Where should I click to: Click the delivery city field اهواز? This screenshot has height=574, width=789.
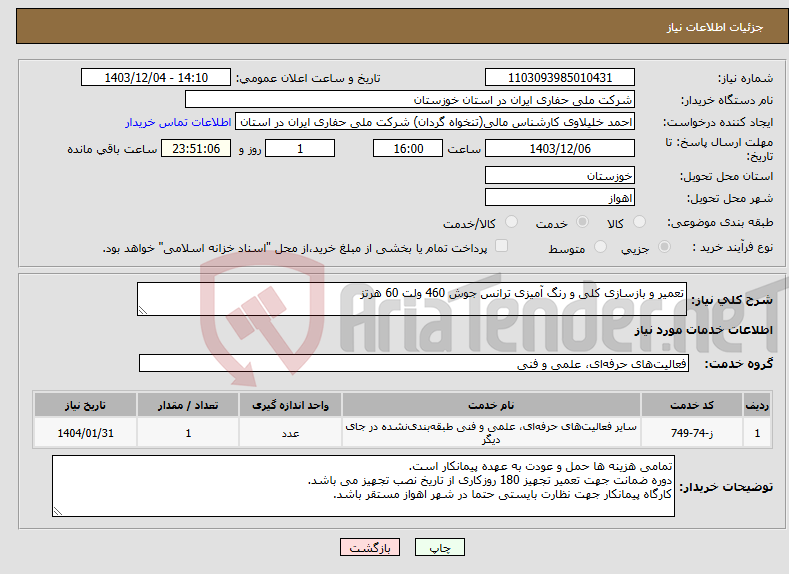560,197
